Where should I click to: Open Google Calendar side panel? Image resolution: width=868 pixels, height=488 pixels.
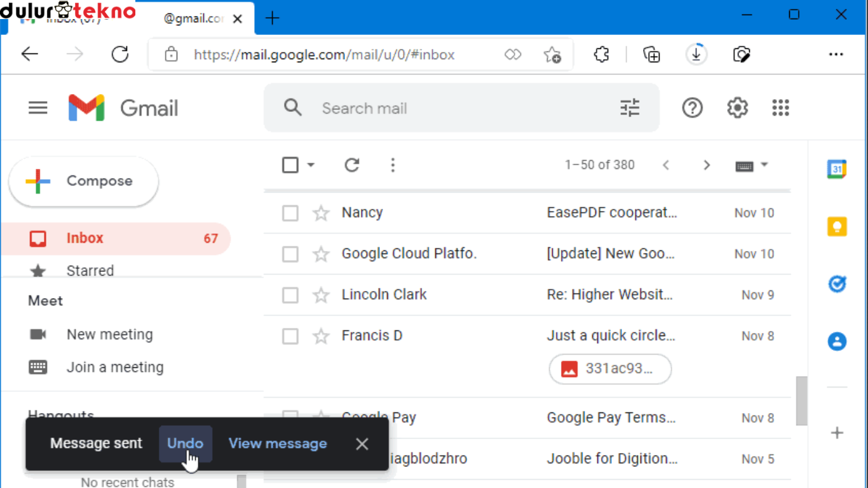pos(837,169)
